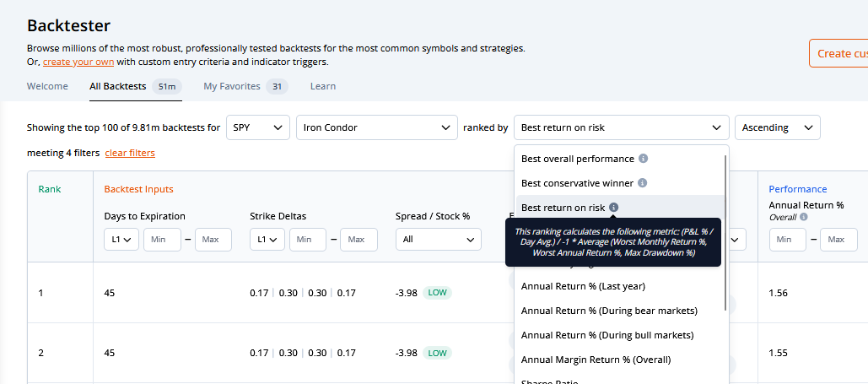Open the L1 dropdown under Strike Deltas
The width and height of the screenshot is (868, 384).
[267, 240]
